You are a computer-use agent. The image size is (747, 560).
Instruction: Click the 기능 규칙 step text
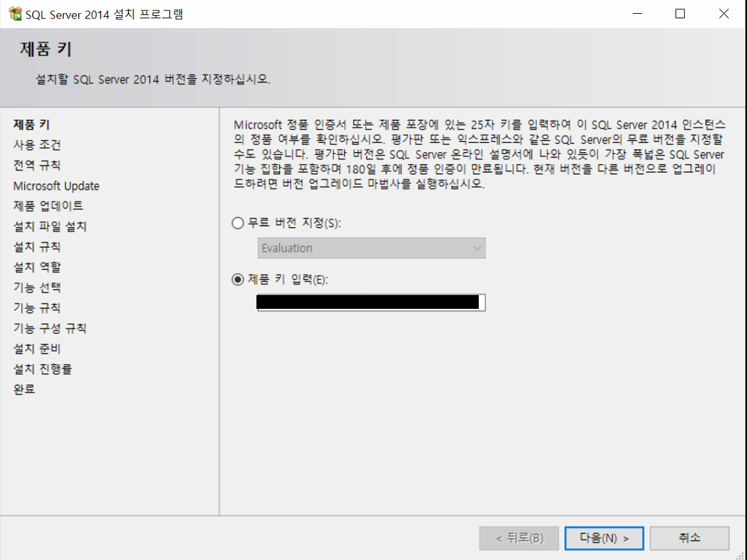37,308
